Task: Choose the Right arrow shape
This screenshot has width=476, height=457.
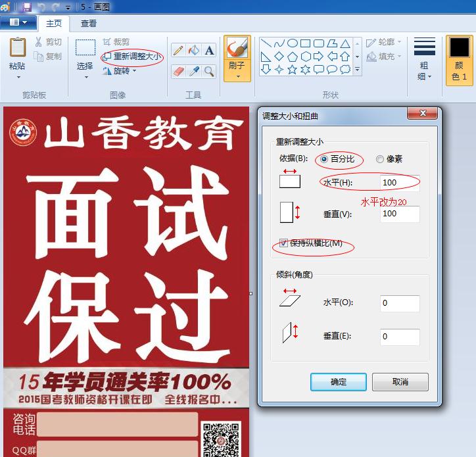Action: click(319, 57)
